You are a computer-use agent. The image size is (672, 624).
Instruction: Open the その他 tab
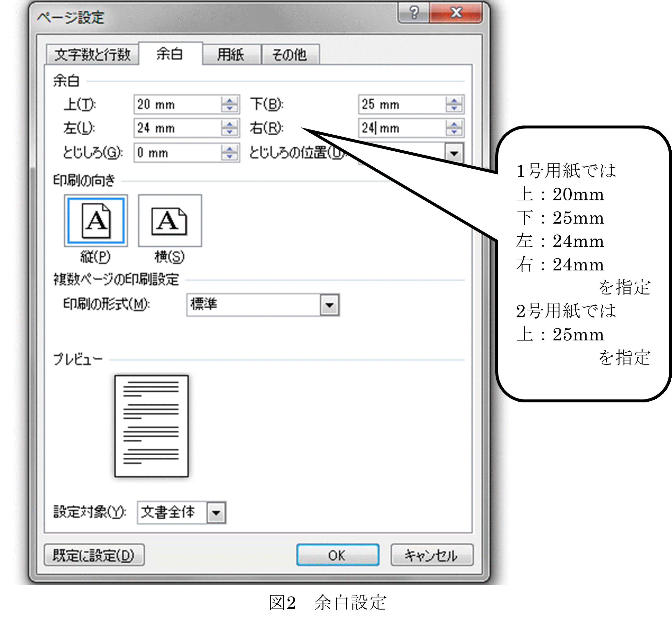tap(290, 54)
